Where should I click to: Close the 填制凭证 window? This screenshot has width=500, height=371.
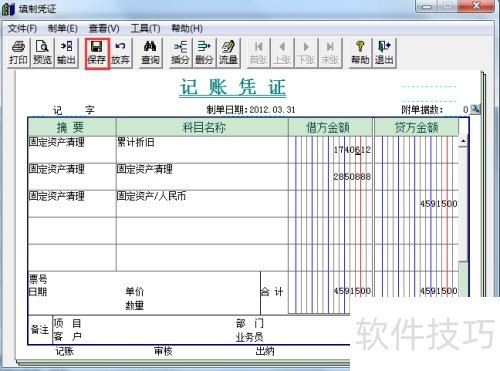click(476, 6)
